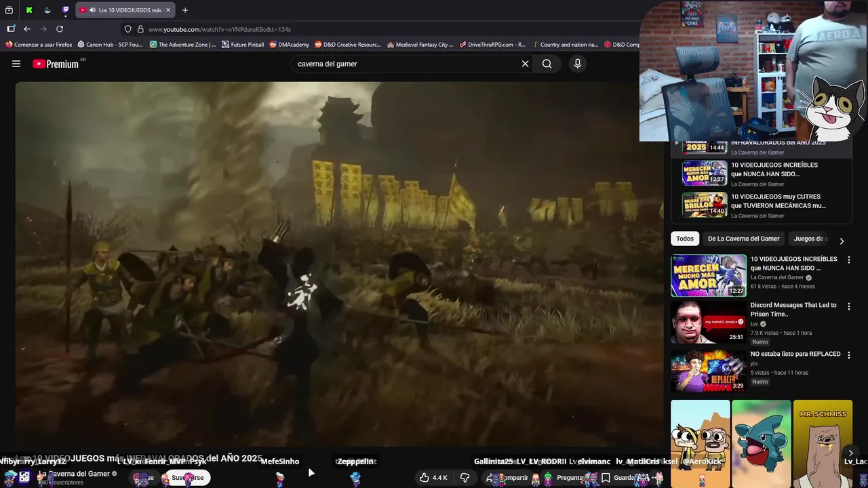Open playlist item with 14:44 thumbnail
The width and height of the screenshot is (868, 488).
(705, 146)
